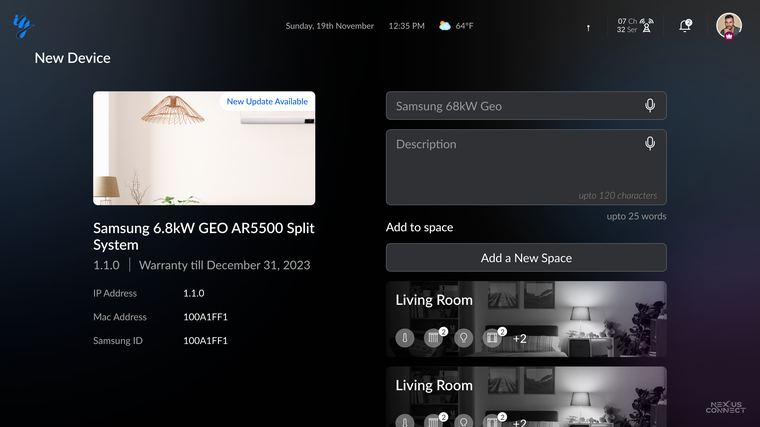Click the Add a New Space button
The image size is (760, 427).
(x=526, y=257)
